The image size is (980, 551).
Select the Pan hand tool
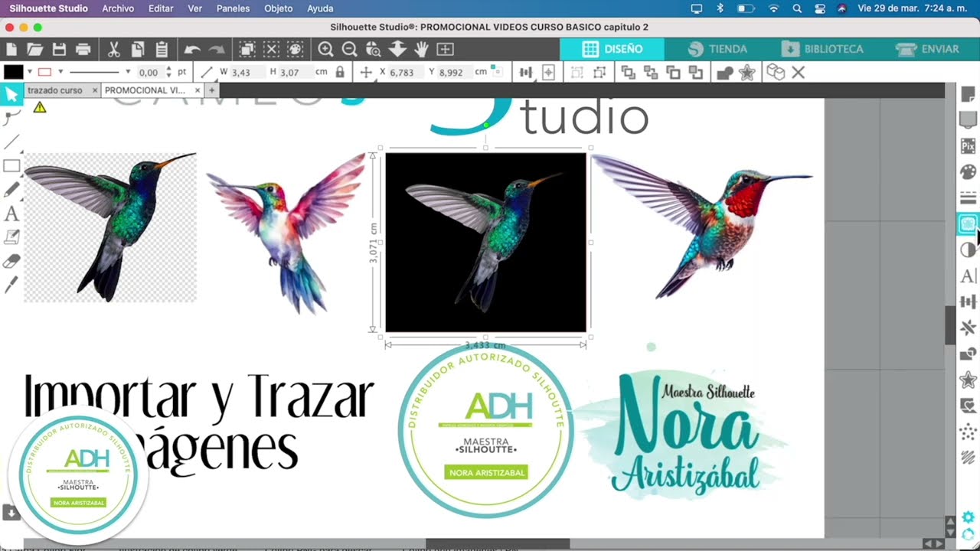pos(421,49)
